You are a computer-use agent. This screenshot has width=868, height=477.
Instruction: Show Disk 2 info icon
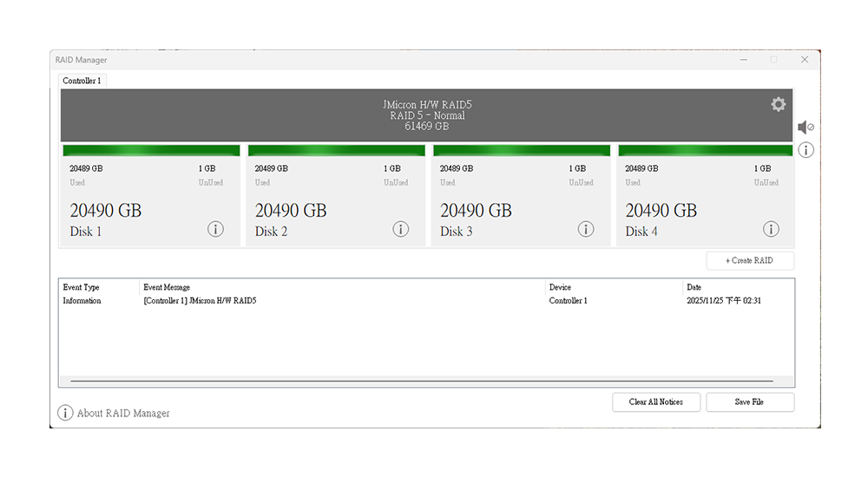401,229
